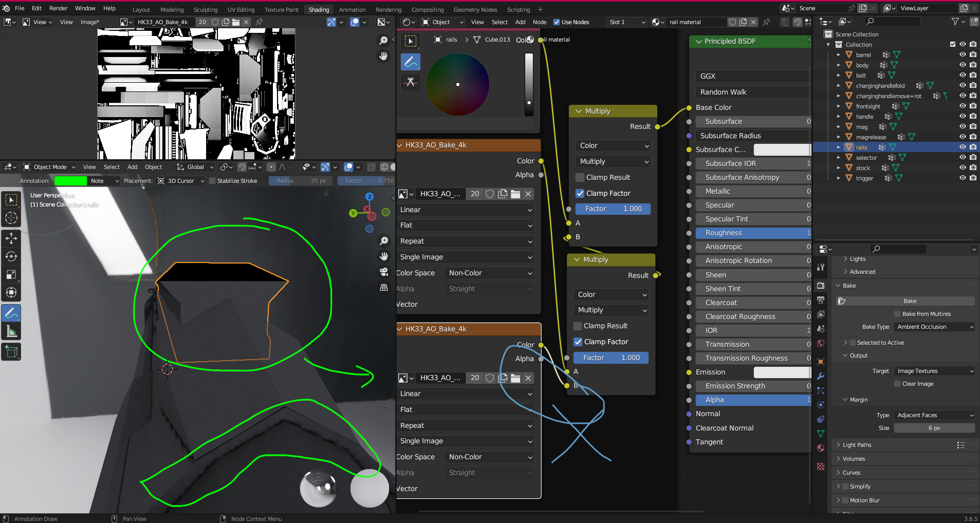Open the Render menu
The image size is (980, 523).
pyautogui.click(x=58, y=8)
